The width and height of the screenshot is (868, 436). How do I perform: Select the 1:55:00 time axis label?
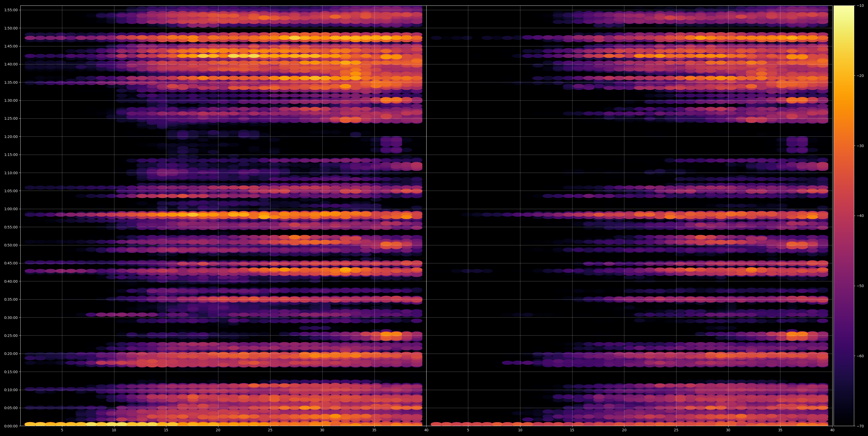point(11,10)
